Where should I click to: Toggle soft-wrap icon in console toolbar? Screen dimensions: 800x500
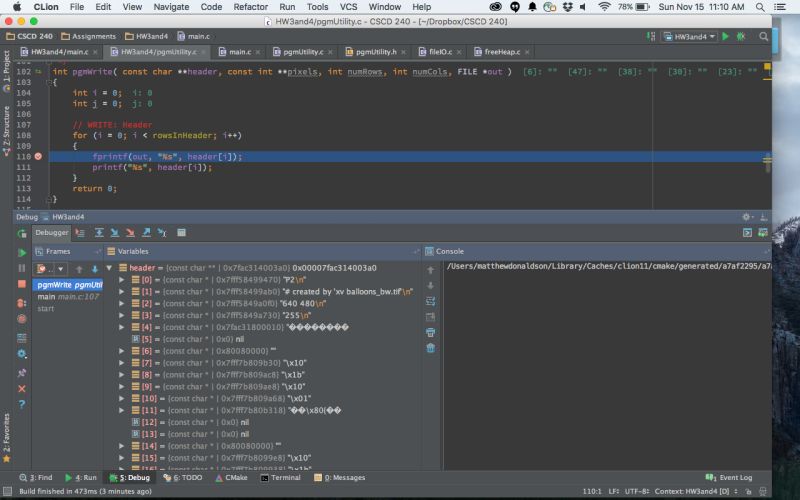pyautogui.click(x=431, y=301)
